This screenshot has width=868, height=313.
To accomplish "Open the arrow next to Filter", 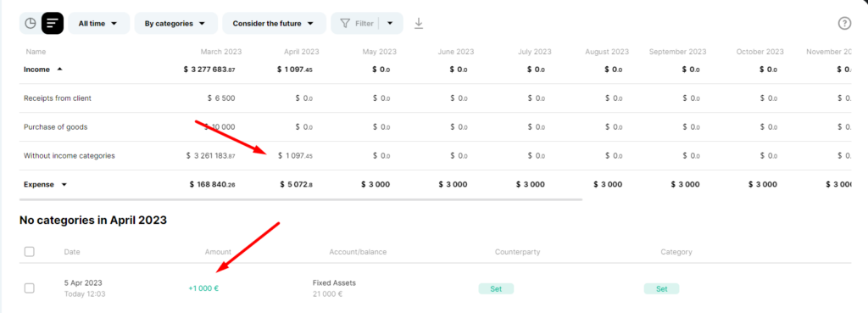I will point(390,23).
